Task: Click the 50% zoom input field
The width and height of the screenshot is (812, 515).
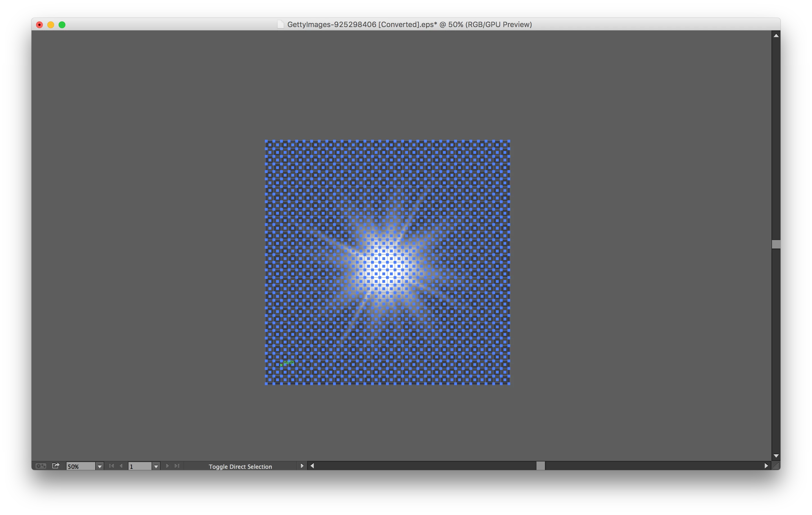Action: pos(80,467)
